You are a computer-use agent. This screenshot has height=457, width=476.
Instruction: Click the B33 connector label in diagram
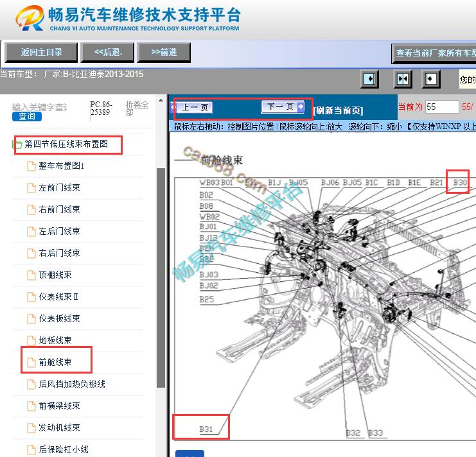pyautogui.click(x=376, y=433)
